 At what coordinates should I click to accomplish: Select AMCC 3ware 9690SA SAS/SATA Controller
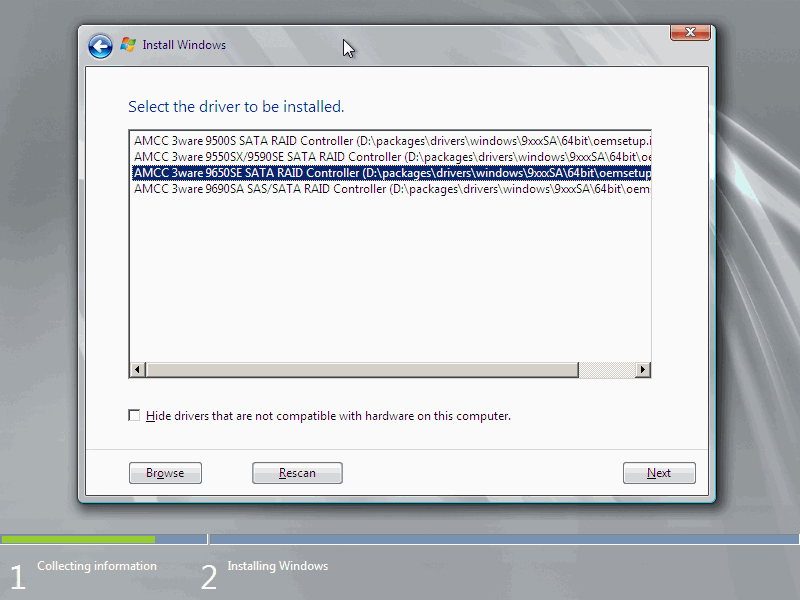click(x=391, y=189)
